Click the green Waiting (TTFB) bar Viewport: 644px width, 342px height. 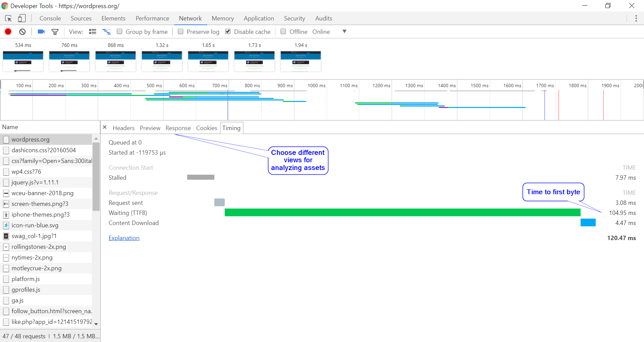(402, 213)
